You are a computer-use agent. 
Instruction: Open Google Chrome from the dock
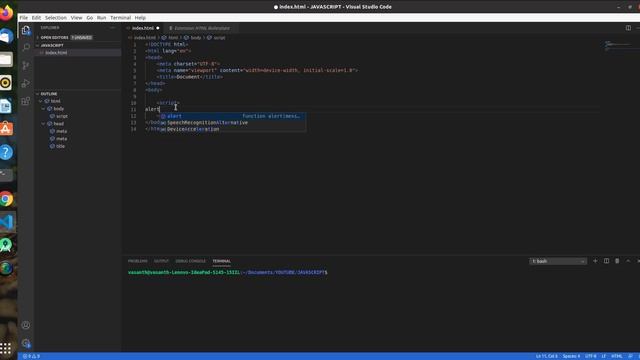[6, 199]
